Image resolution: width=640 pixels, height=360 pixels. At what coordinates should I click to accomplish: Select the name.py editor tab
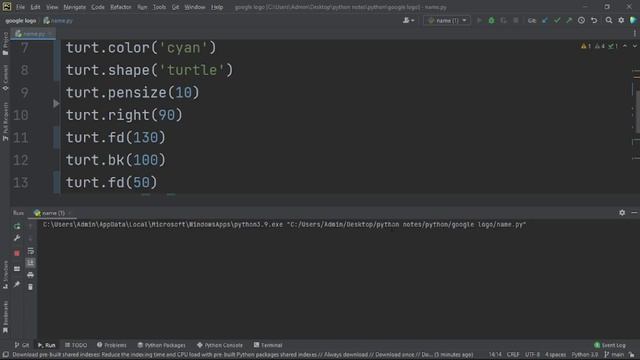click(x=33, y=34)
